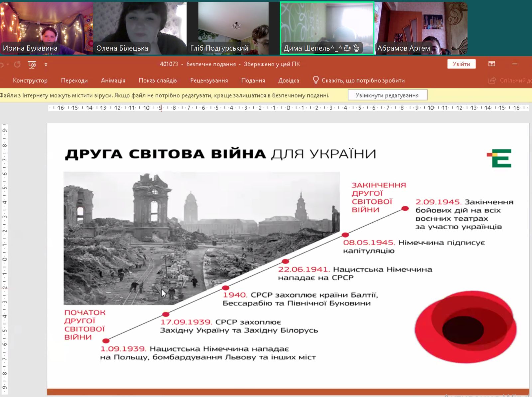The width and height of the screenshot is (532, 397).
Task: Open the Переходи ribbon tab
Action: point(74,81)
